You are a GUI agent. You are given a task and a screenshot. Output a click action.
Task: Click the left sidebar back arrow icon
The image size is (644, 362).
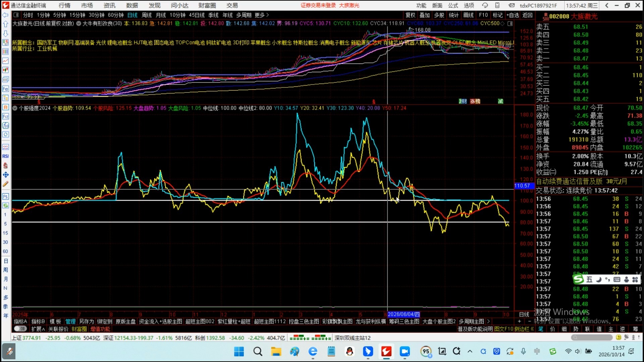[x=5, y=15]
